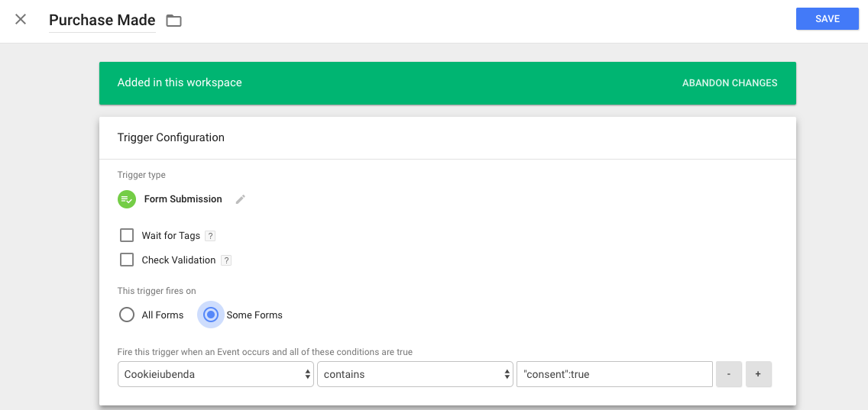Open the Wait for Tags help tooltip
The image size is (868, 410).
tap(210, 236)
